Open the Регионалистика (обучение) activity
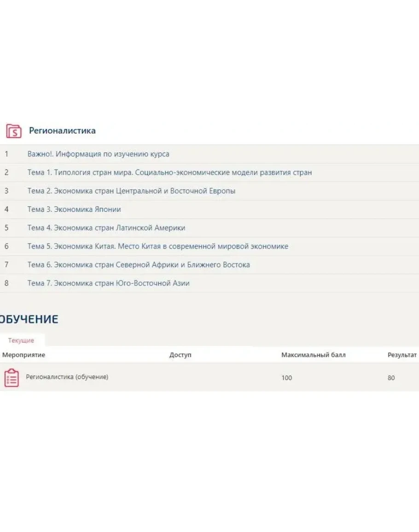This screenshot has height=532, width=419. (67, 377)
